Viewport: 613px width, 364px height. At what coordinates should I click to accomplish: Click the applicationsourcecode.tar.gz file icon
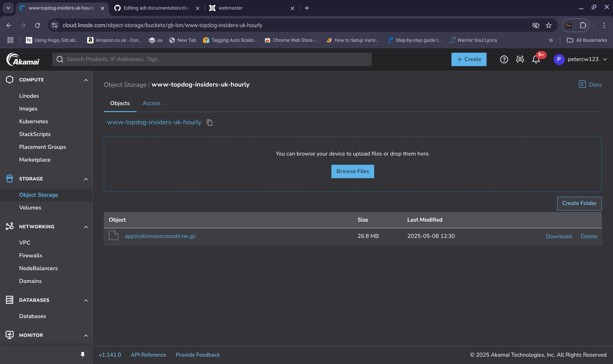[x=114, y=236]
